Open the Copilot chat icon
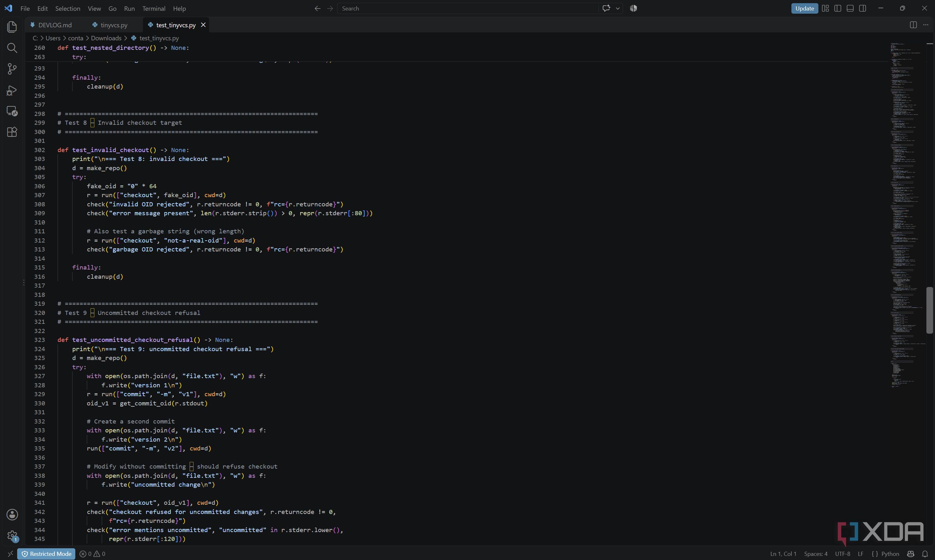 [x=606, y=8]
